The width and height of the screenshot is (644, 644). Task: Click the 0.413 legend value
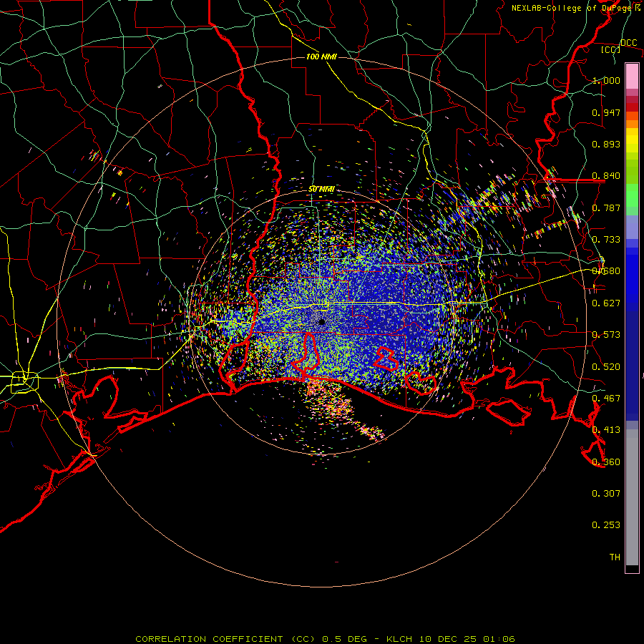(x=606, y=430)
